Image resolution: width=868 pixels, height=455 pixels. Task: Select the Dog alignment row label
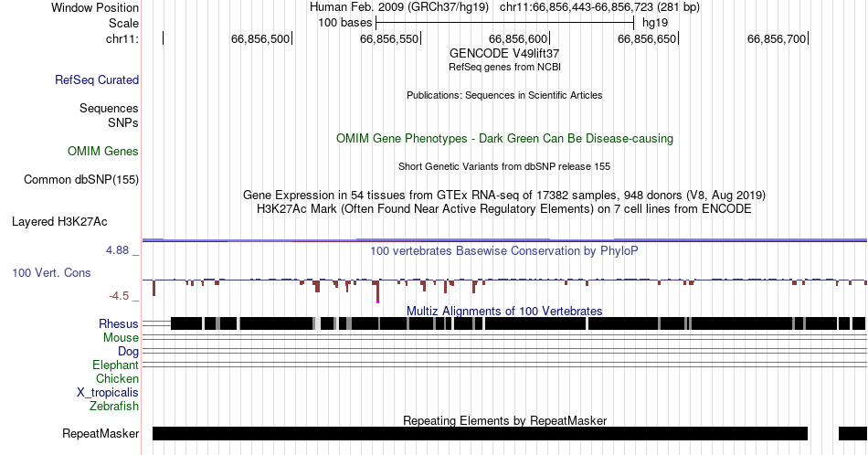129,352
